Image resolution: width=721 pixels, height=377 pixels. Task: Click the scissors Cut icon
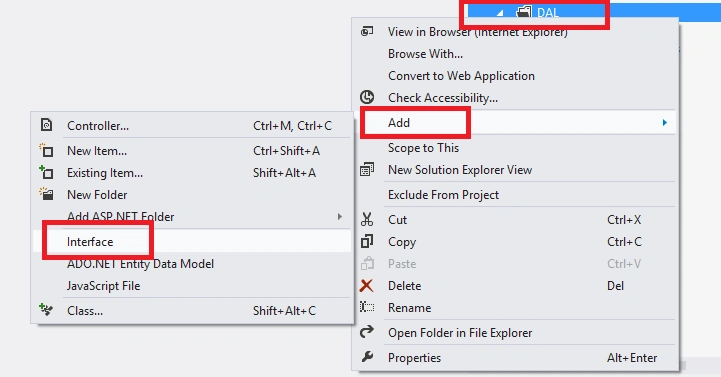pyautogui.click(x=367, y=219)
